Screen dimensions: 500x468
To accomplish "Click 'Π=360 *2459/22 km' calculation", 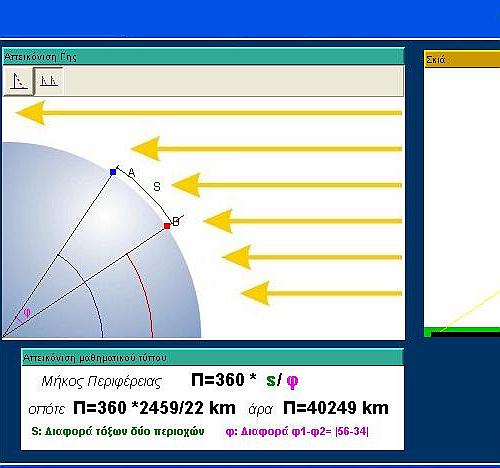I will click(x=154, y=408).
